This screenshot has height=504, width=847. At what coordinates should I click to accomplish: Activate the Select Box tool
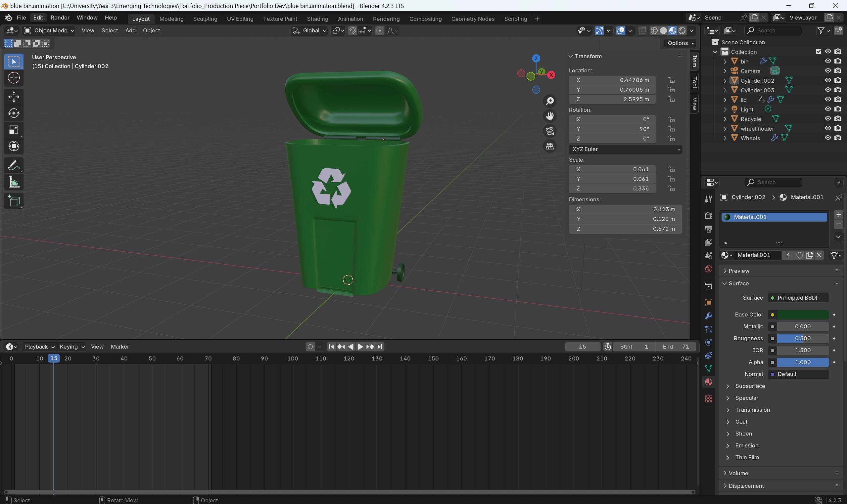click(x=14, y=62)
